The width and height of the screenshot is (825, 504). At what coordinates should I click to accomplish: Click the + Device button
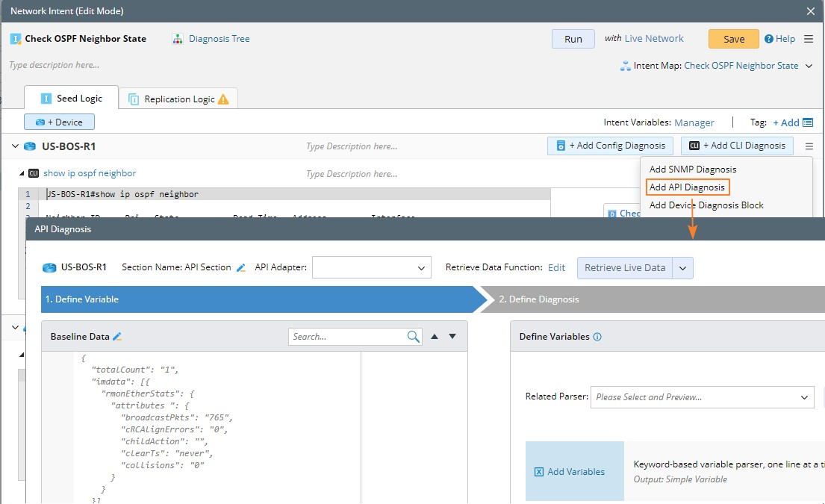click(60, 122)
